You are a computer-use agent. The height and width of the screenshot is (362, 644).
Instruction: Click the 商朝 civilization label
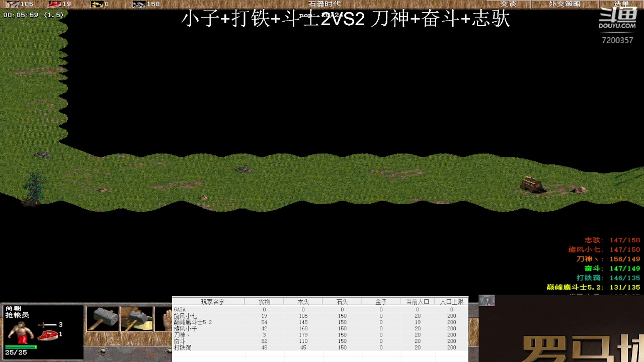[13, 308]
